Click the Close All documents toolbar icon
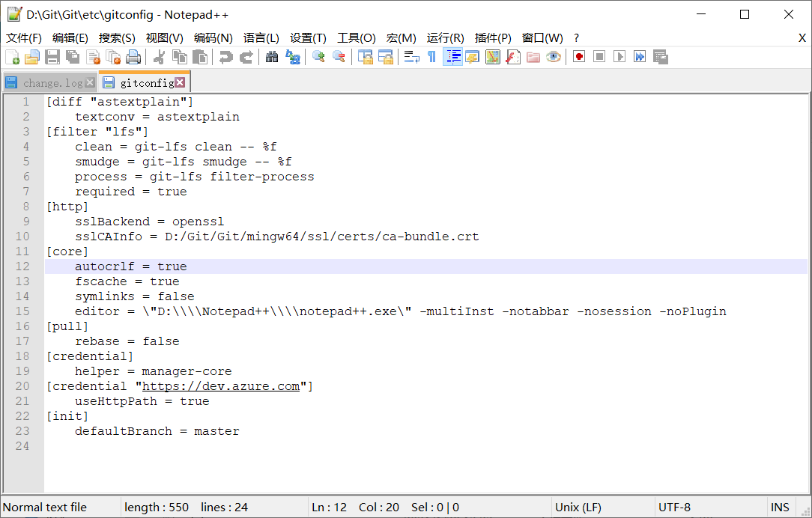This screenshot has height=518, width=812. coord(113,57)
